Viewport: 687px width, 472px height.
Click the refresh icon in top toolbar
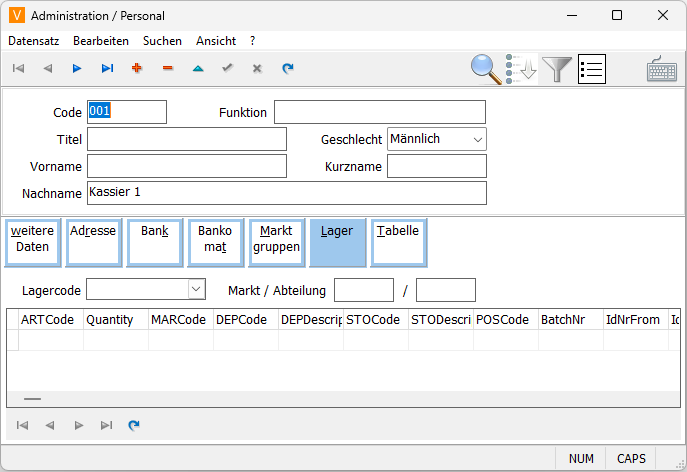pyautogui.click(x=288, y=68)
